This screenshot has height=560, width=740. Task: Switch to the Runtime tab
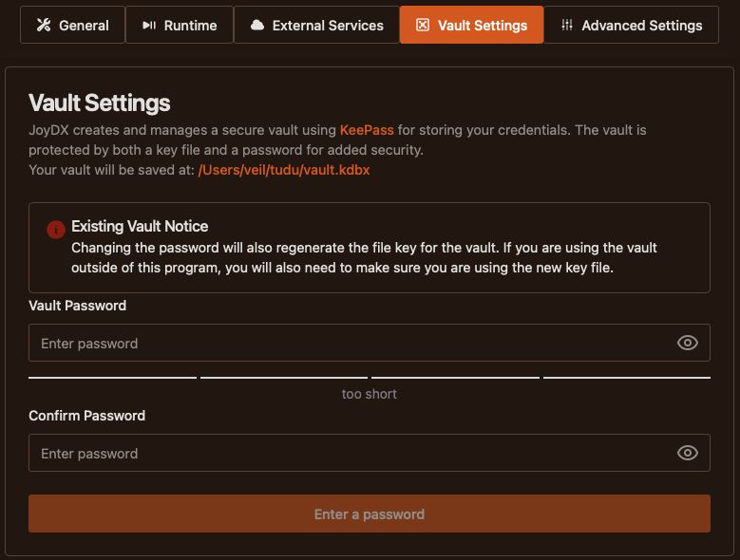click(180, 25)
